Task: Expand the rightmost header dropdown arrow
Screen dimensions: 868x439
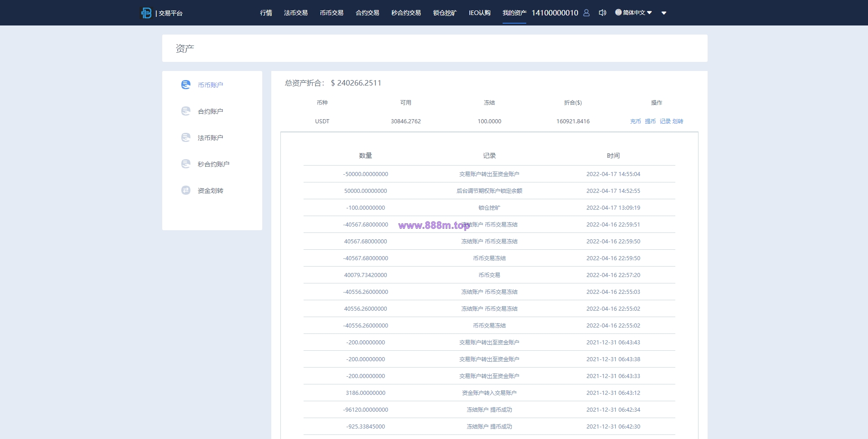Action: [x=664, y=13]
